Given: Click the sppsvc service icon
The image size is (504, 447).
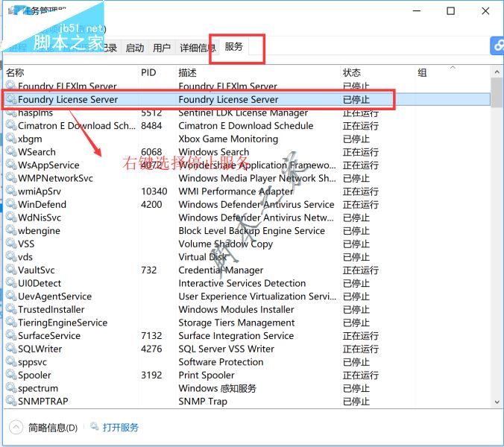Looking at the screenshot, I should coord(11,361).
